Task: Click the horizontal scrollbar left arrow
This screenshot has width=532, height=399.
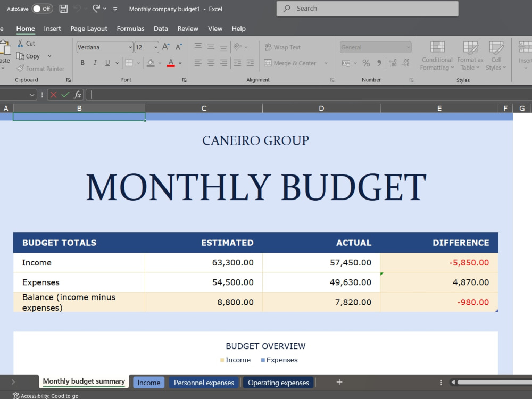Action: coord(453,383)
